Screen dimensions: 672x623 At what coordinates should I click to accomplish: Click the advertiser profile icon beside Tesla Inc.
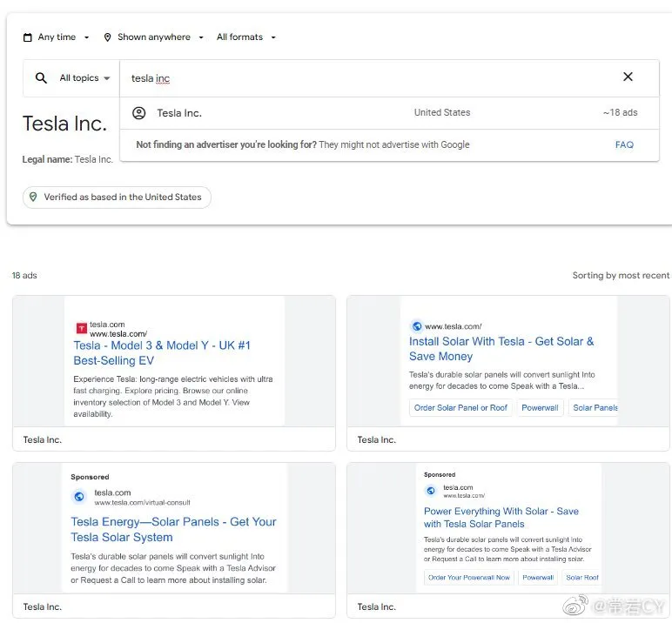[x=138, y=113]
